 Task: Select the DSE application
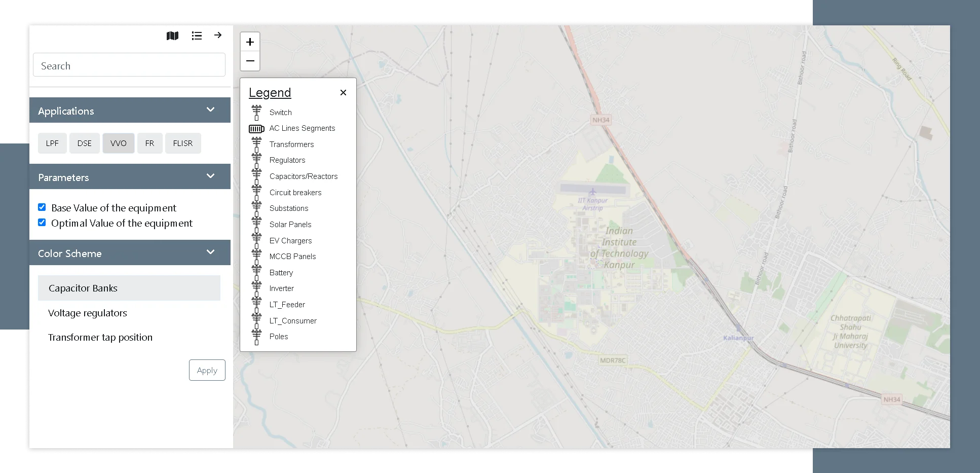click(x=85, y=143)
